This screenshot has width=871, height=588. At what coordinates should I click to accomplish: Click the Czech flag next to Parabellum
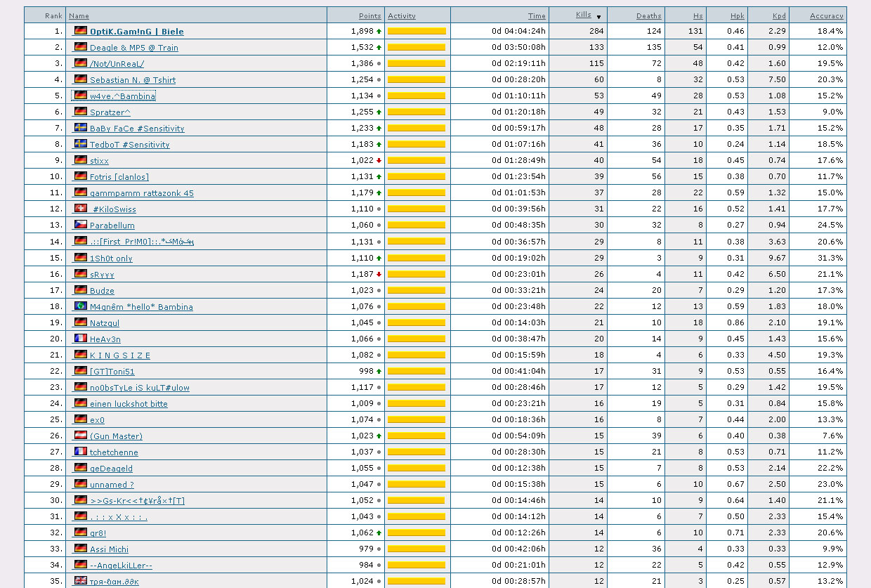click(x=80, y=225)
